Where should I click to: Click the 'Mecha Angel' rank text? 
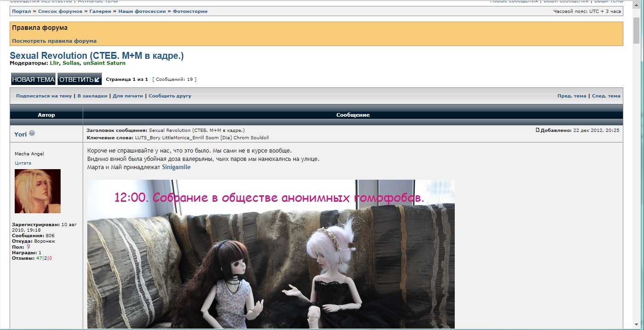click(29, 154)
